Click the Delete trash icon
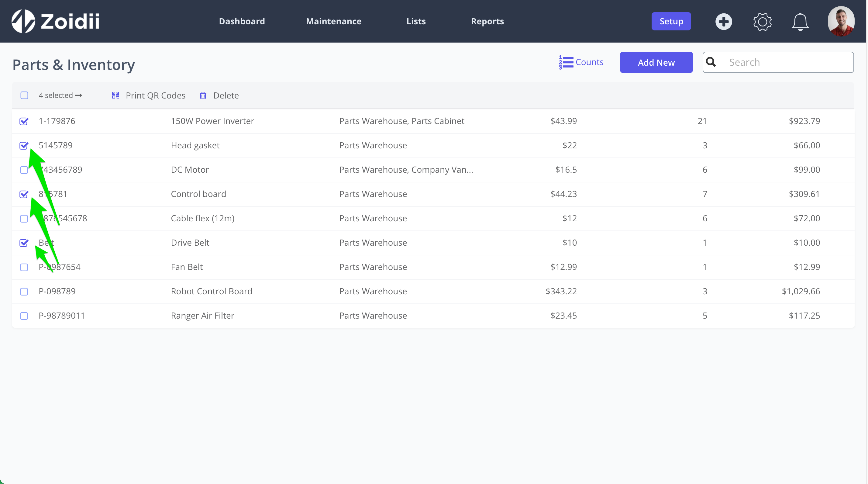 click(203, 95)
